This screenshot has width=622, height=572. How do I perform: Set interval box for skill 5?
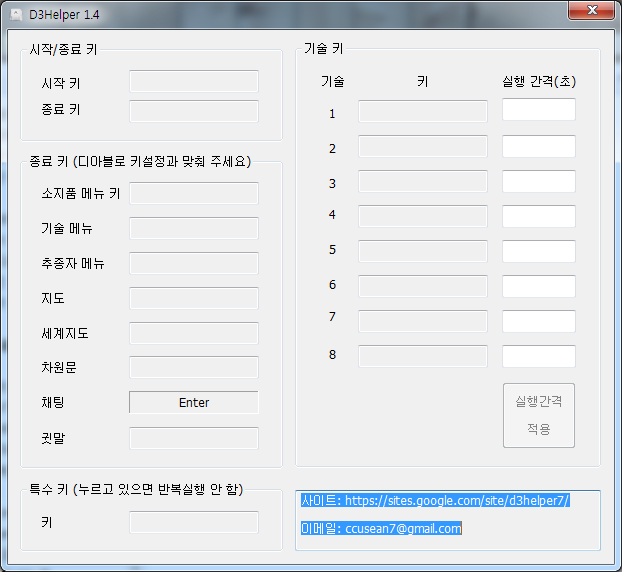(539, 251)
